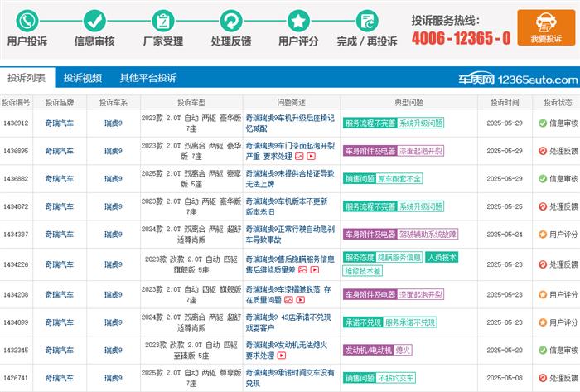Open the orange 我要投诉 complaint button
Viewport: 580px width, 392px height.
click(x=546, y=27)
